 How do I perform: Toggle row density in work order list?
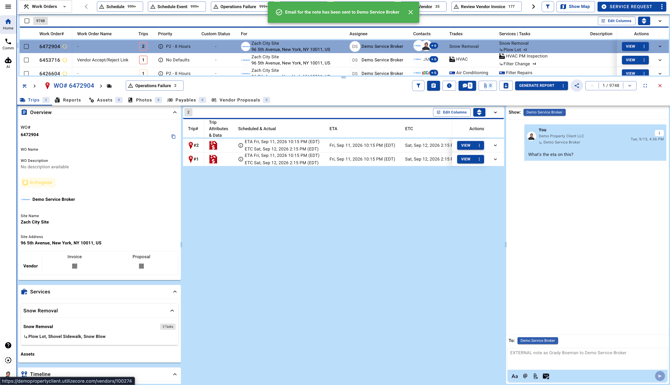pos(644,21)
